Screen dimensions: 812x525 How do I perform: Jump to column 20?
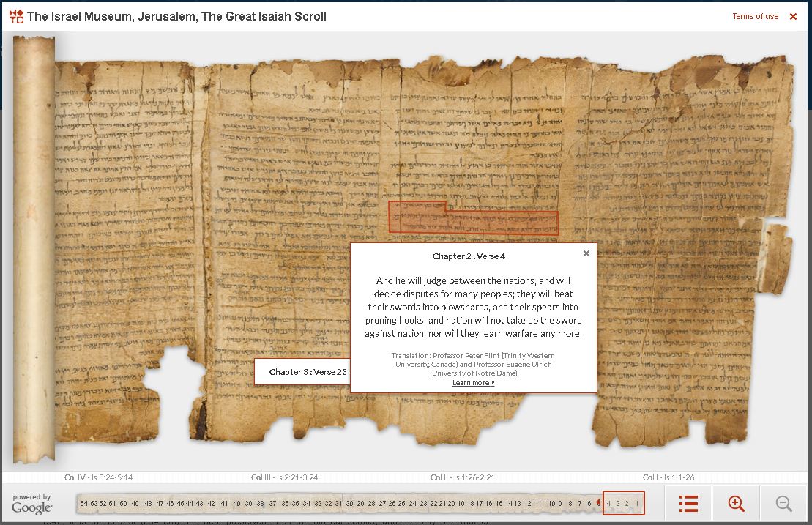point(452,503)
